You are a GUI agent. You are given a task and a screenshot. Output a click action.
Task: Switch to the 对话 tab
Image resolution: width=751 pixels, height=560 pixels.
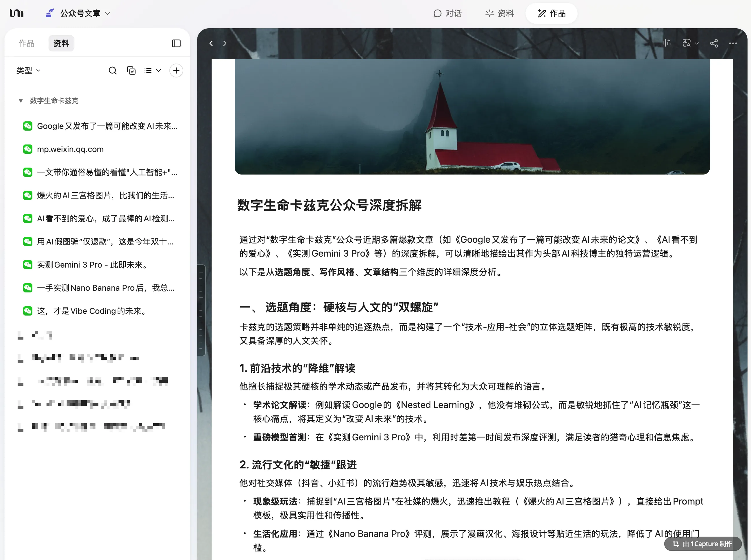tap(447, 13)
